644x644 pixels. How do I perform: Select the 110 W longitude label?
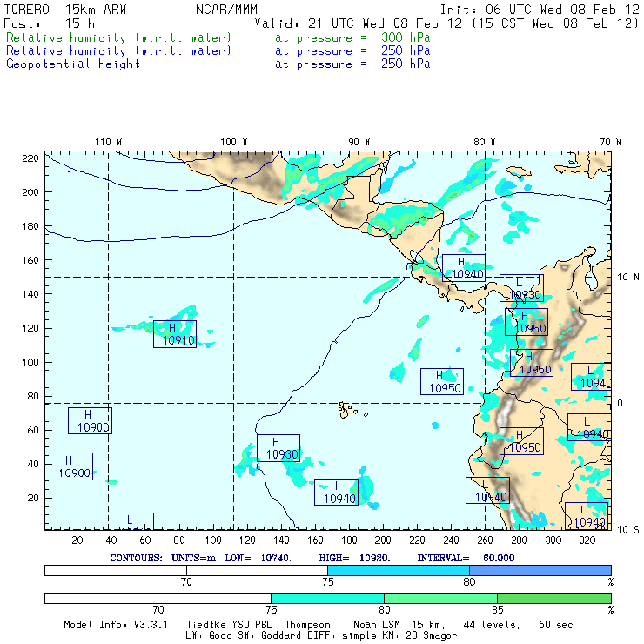click(109, 142)
